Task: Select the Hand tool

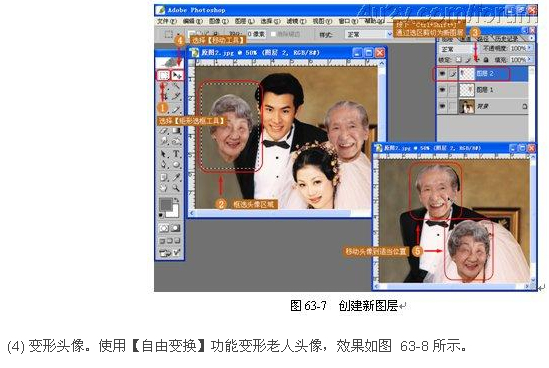Action: coord(164,188)
